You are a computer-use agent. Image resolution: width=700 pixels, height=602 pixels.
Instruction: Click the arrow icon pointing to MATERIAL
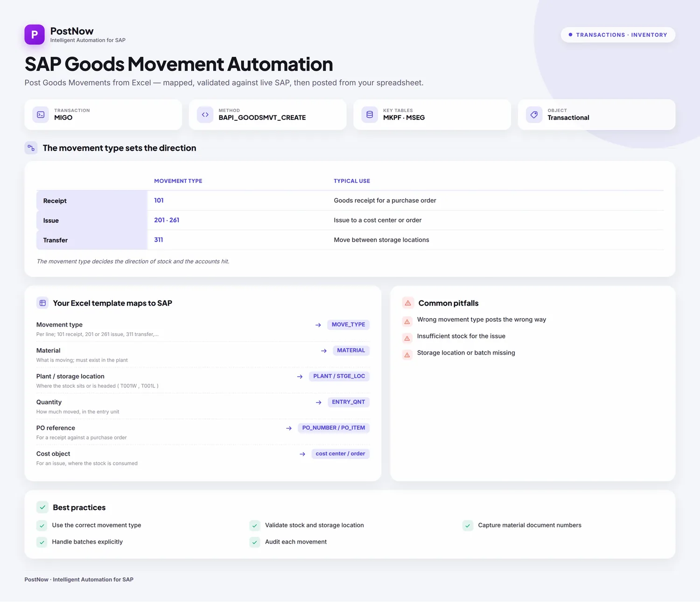pyautogui.click(x=324, y=350)
